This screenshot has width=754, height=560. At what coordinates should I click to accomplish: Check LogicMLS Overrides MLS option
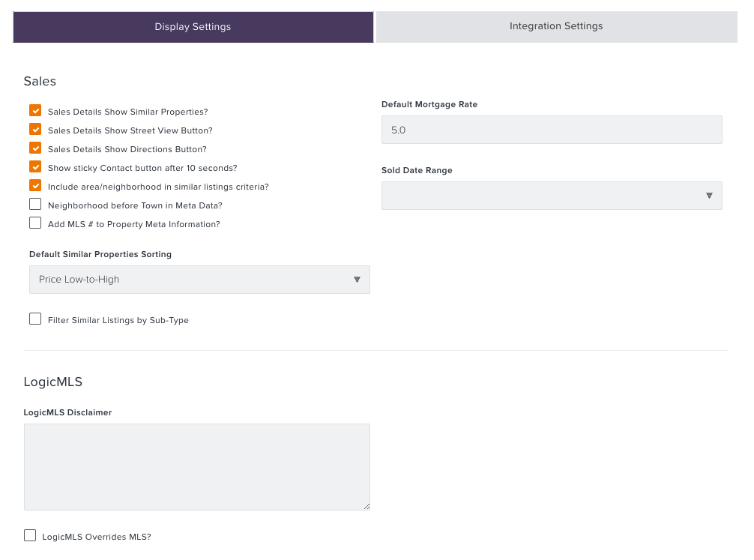pyautogui.click(x=30, y=535)
